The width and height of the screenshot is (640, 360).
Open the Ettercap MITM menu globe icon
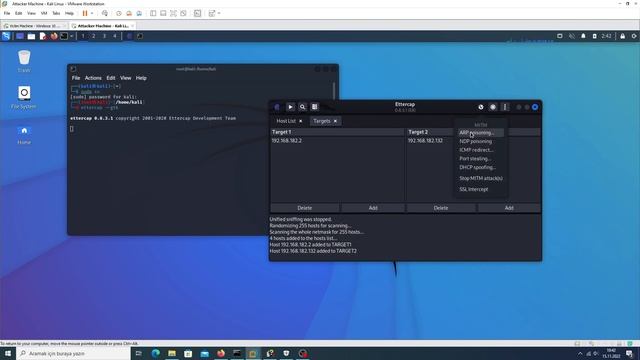tap(481, 107)
